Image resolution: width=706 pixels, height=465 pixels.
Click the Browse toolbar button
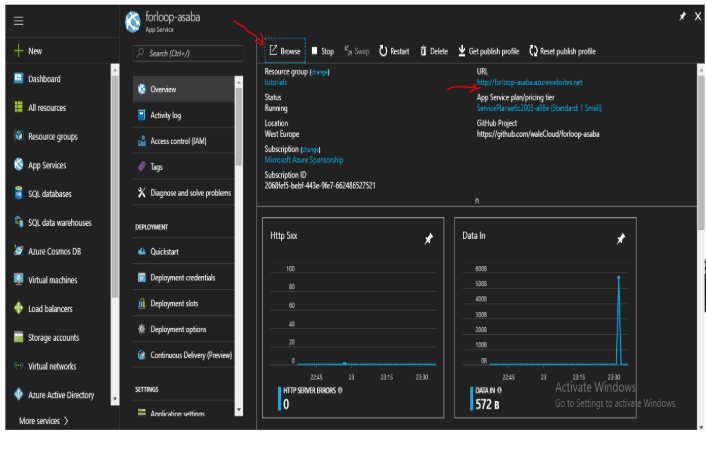285,51
